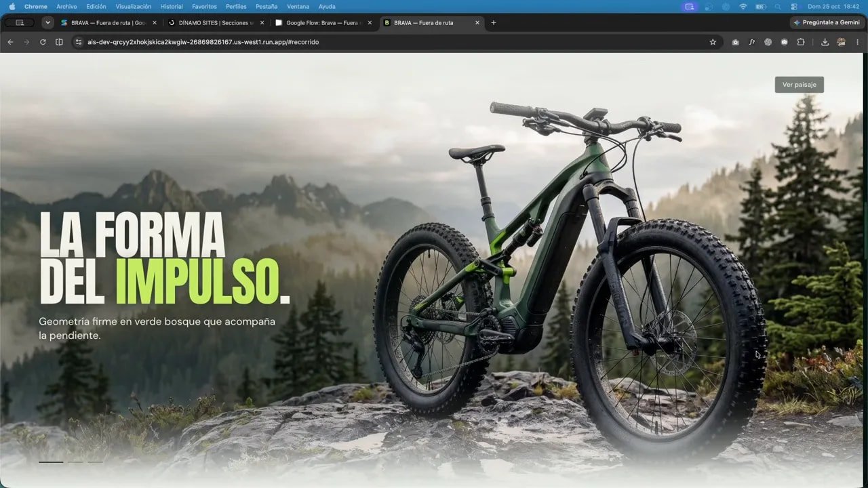Show Chrome downloads
868x488 pixels.
[825, 42]
